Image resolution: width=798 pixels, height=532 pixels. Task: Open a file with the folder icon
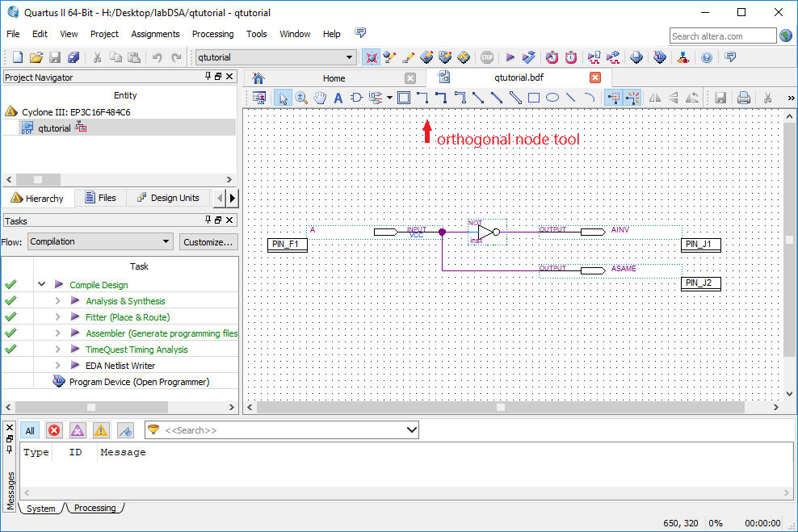coord(36,57)
